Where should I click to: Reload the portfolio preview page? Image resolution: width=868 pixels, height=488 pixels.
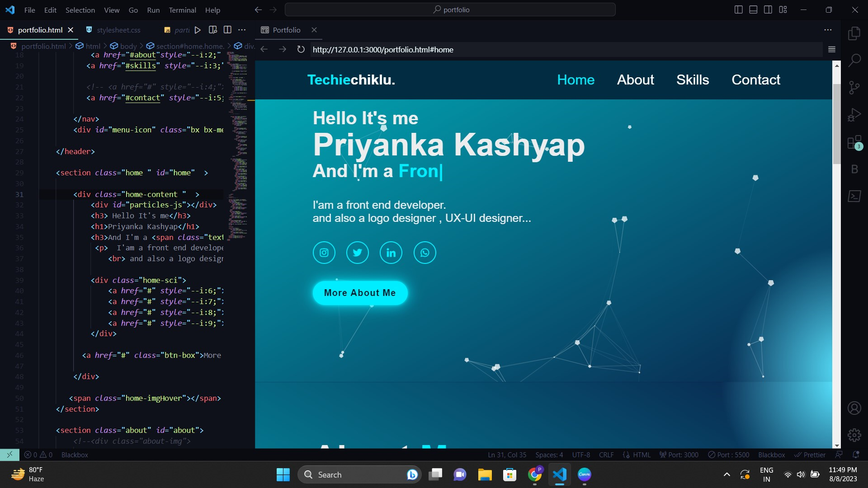pos(300,50)
